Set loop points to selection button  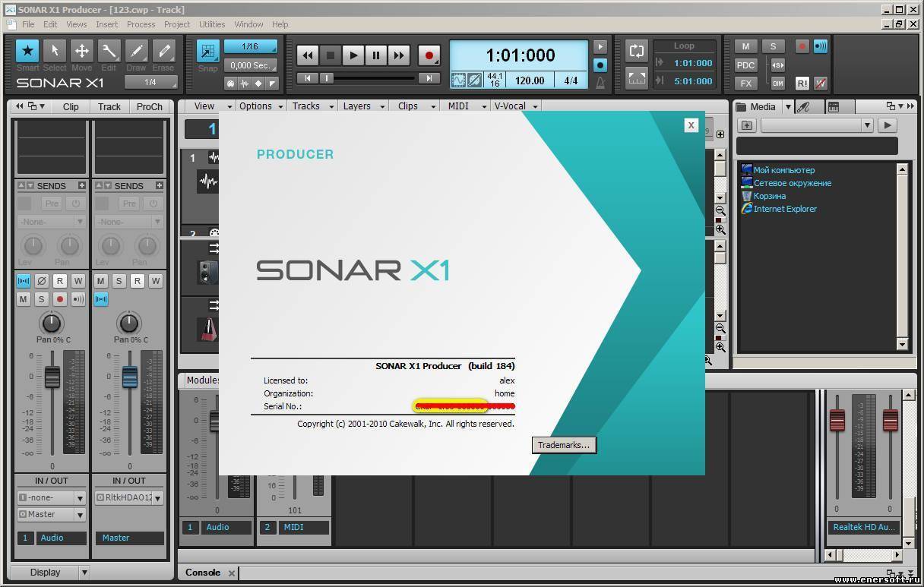tap(637, 77)
